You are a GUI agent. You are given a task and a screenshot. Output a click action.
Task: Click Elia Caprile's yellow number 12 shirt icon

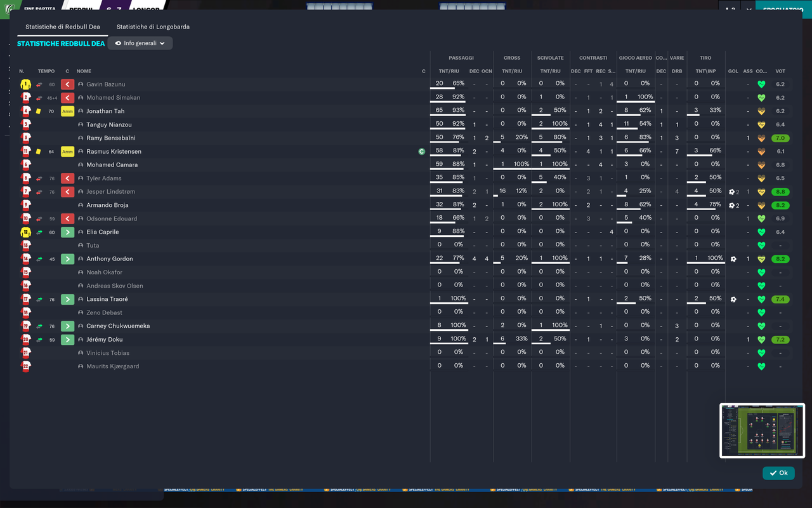coord(25,232)
